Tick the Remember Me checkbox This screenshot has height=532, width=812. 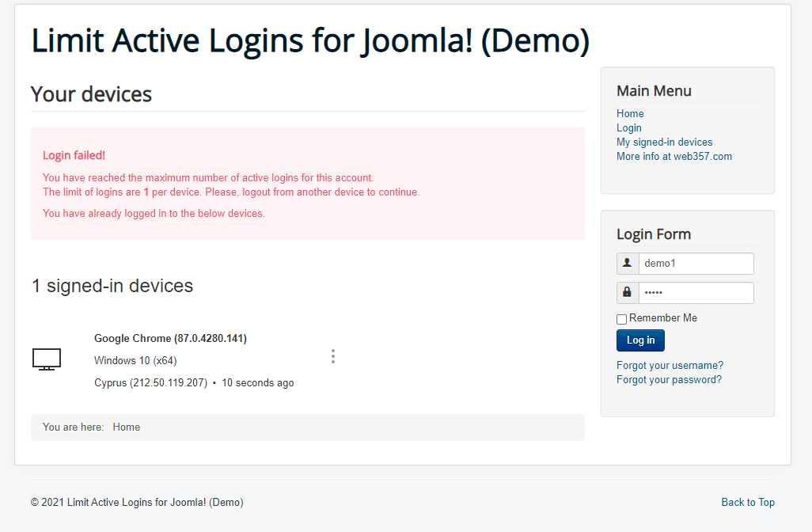[621, 319]
